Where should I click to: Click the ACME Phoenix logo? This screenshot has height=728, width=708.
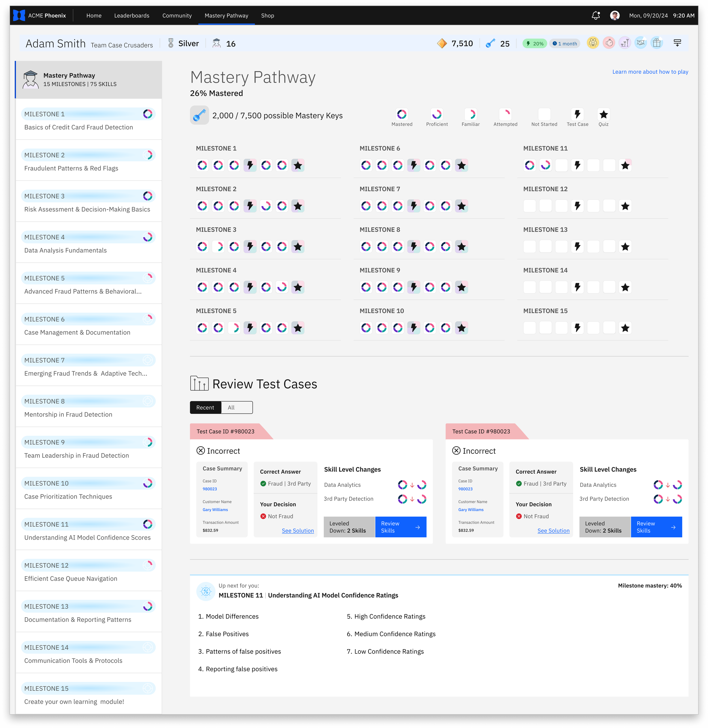[19, 16]
